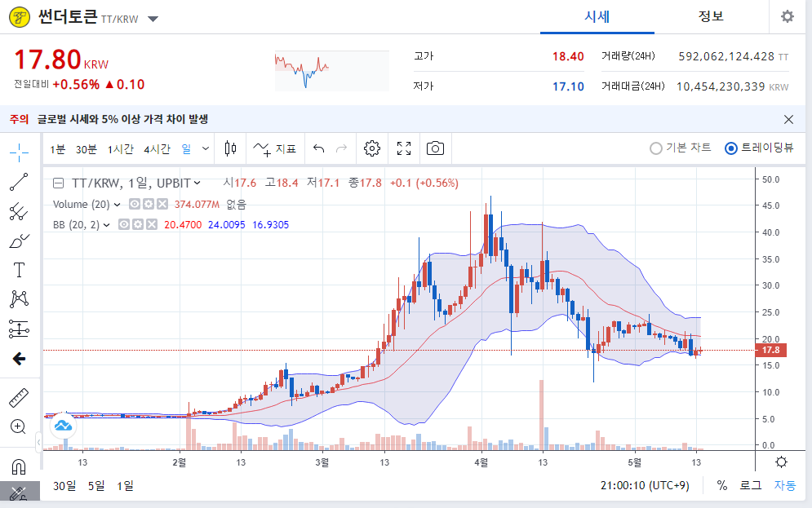Image resolution: width=812 pixels, height=508 pixels.
Task: Select the 1시간 timeframe
Action: (x=120, y=149)
